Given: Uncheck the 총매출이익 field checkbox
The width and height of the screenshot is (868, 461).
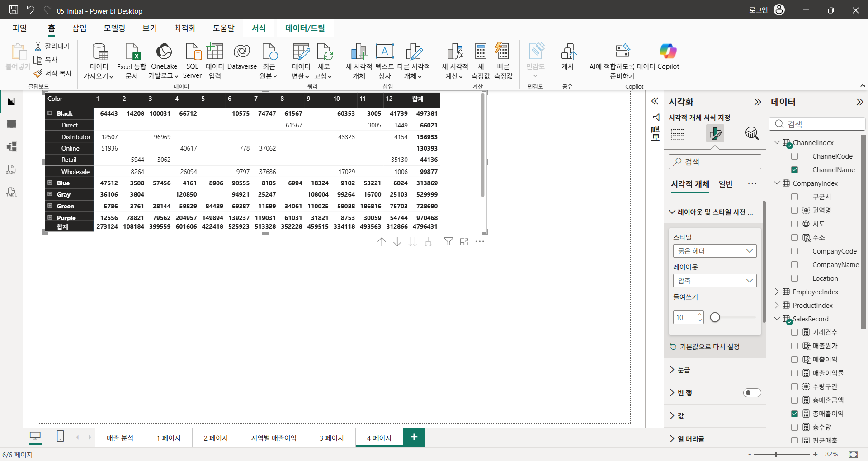Looking at the screenshot, I should click(794, 414).
